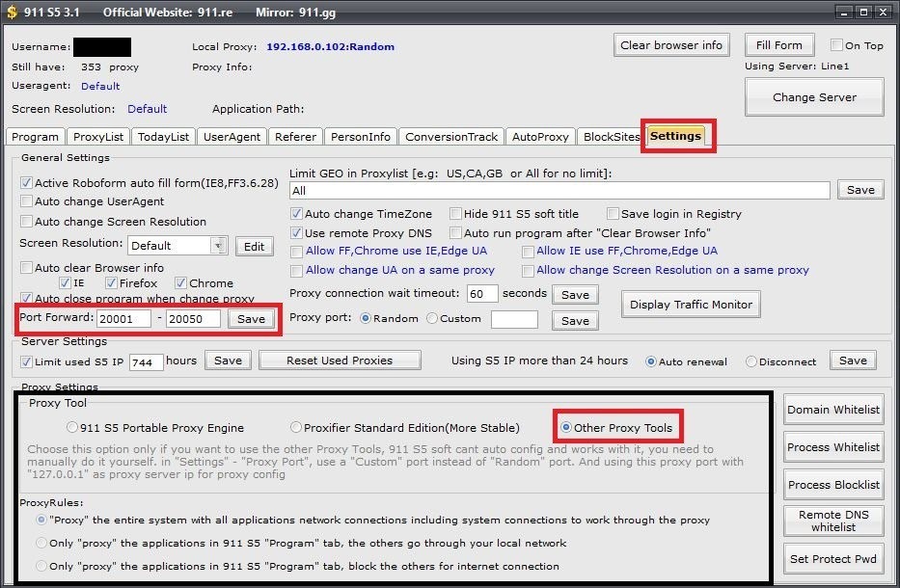Click the S5 IP hours field 744
The width and height of the screenshot is (900, 588).
[146, 362]
